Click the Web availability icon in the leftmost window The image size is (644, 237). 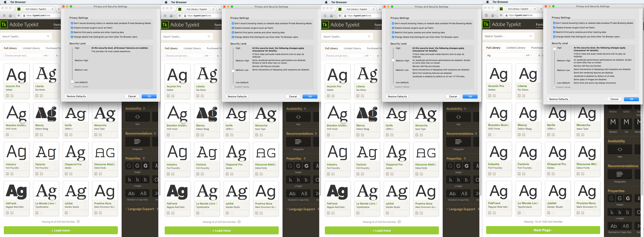(x=137, y=117)
